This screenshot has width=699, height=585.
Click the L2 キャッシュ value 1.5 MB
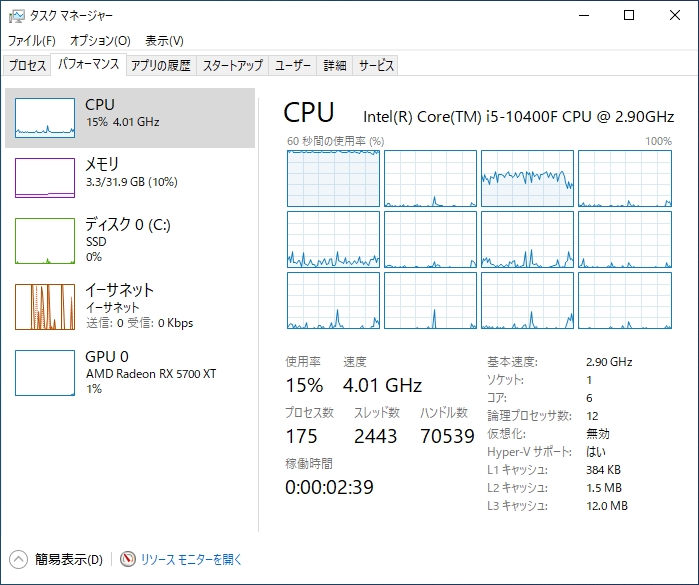click(604, 488)
